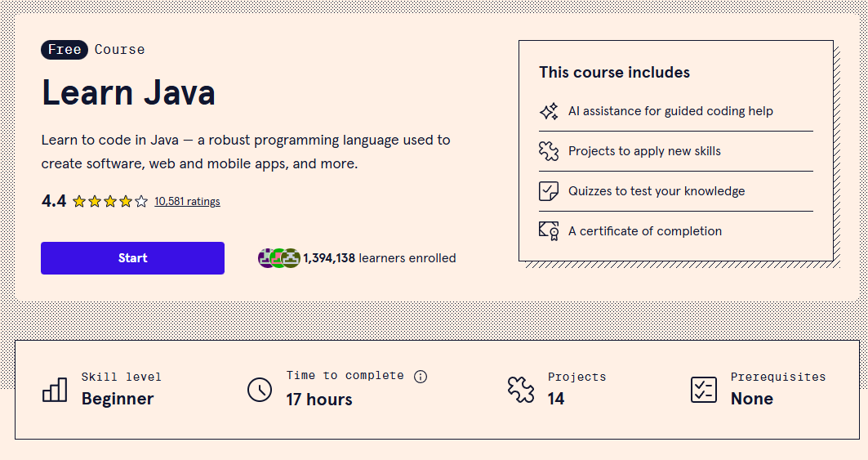Click the enrolled learners avatar group
The image size is (868, 460).
pyautogui.click(x=279, y=258)
